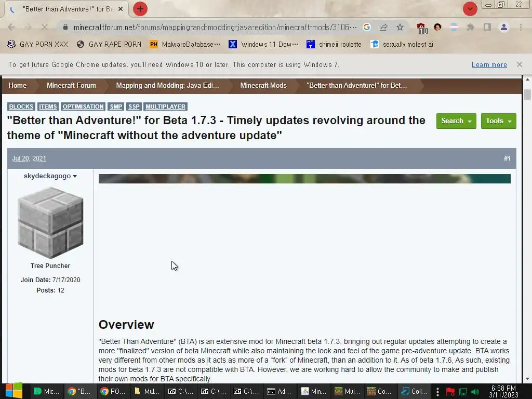Switch to the Chrome "B... taskbar window
Image resolution: width=532 pixels, height=399 pixels.
[x=79, y=391]
